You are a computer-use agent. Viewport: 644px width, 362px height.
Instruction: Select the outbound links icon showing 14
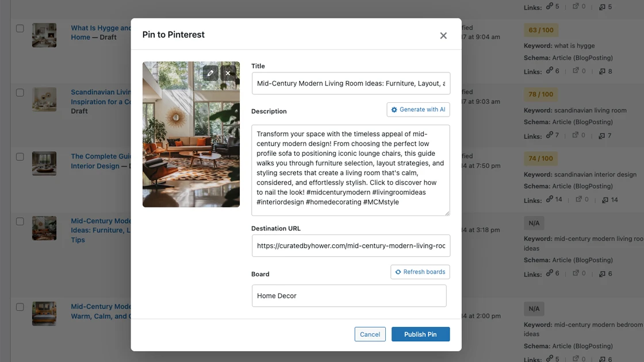pyautogui.click(x=549, y=199)
